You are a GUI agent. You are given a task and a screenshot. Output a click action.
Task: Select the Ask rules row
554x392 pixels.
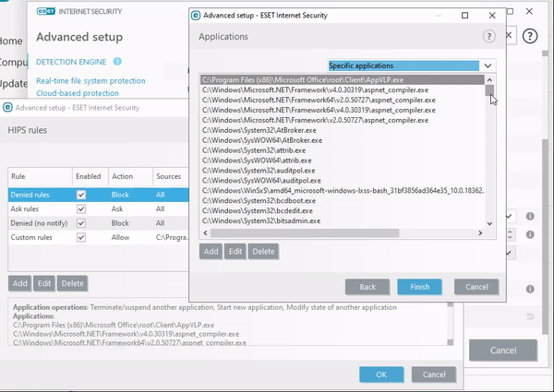tap(98, 208)
